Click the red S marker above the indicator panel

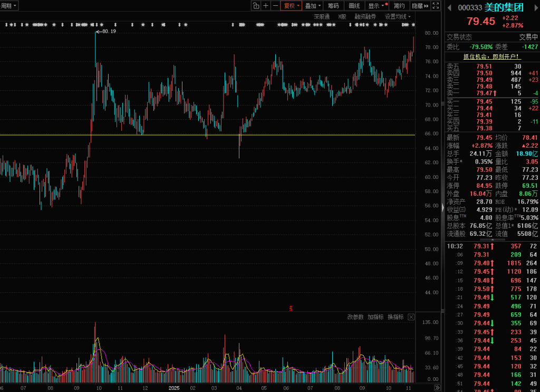click(x=291, y=308)
